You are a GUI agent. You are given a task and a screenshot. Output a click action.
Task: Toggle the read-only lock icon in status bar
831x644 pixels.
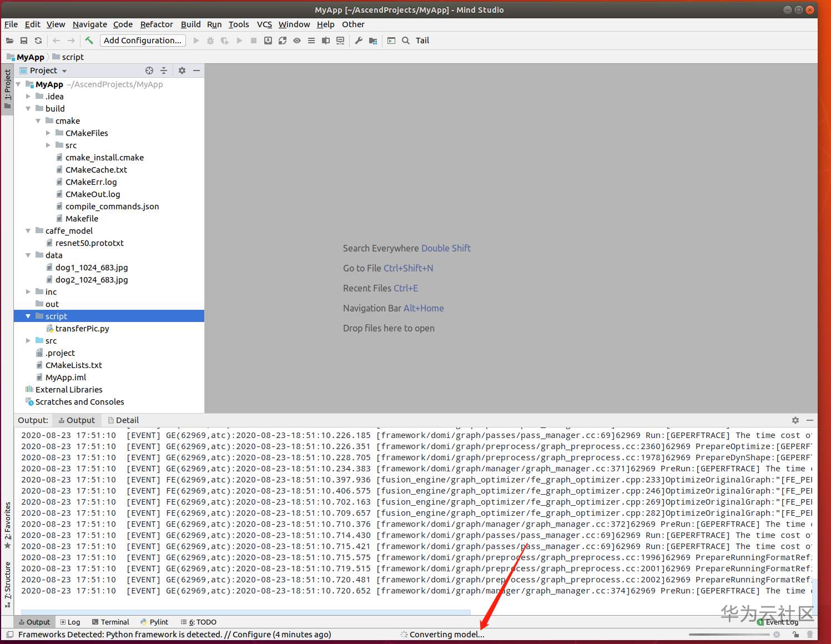tap(795, 635)
